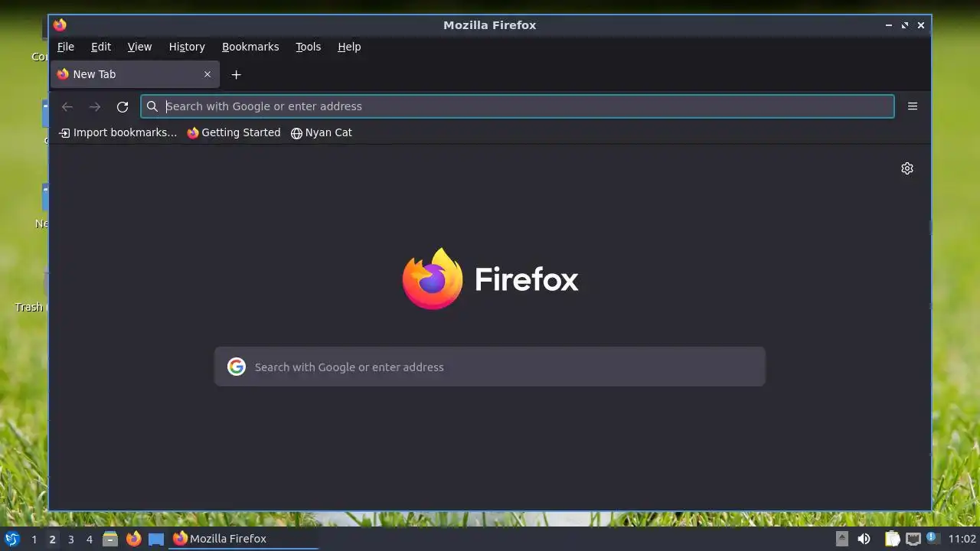Image resolution: width=980 pixels, height=551 pixels.
Task: Click the reload page icon
Action: pyautogui.click(x=122, y=106)
